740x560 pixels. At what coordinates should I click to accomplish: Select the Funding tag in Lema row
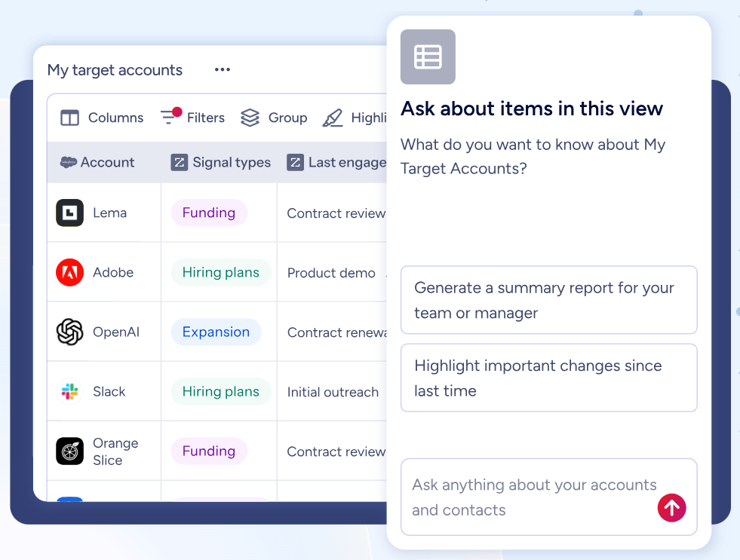[209, 213]
